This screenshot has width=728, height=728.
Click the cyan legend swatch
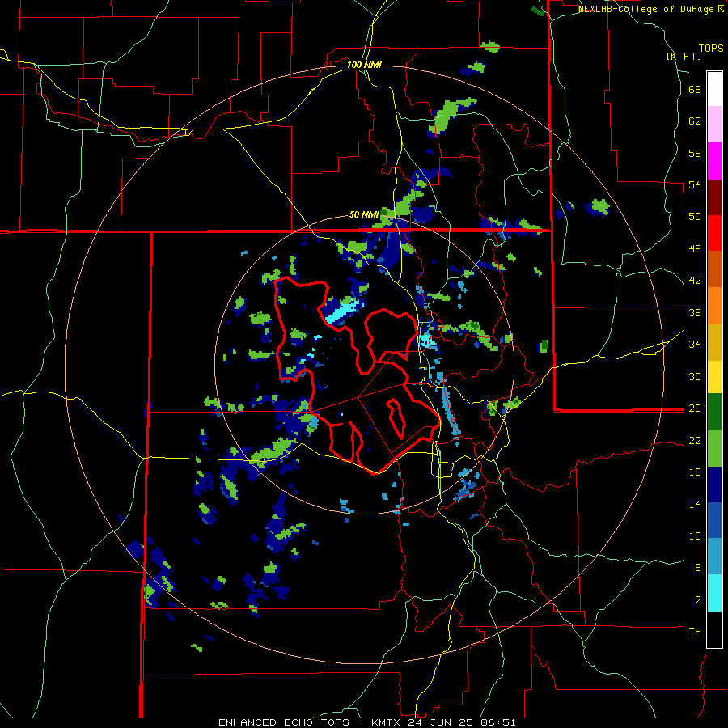click(714, 593)
